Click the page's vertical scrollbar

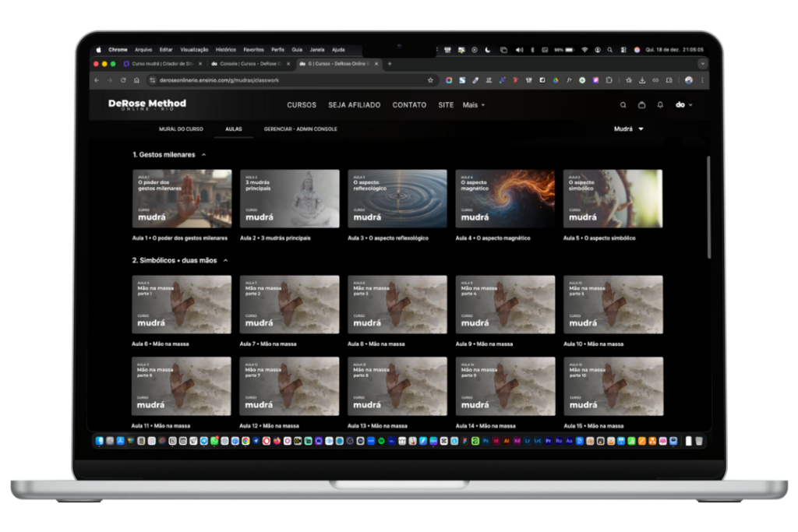click(708, 207)
